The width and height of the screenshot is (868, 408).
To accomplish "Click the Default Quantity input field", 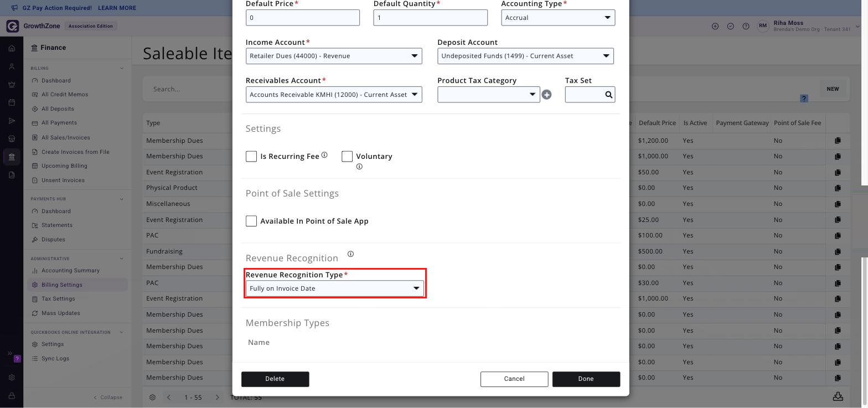I will (x=431, y=18).
